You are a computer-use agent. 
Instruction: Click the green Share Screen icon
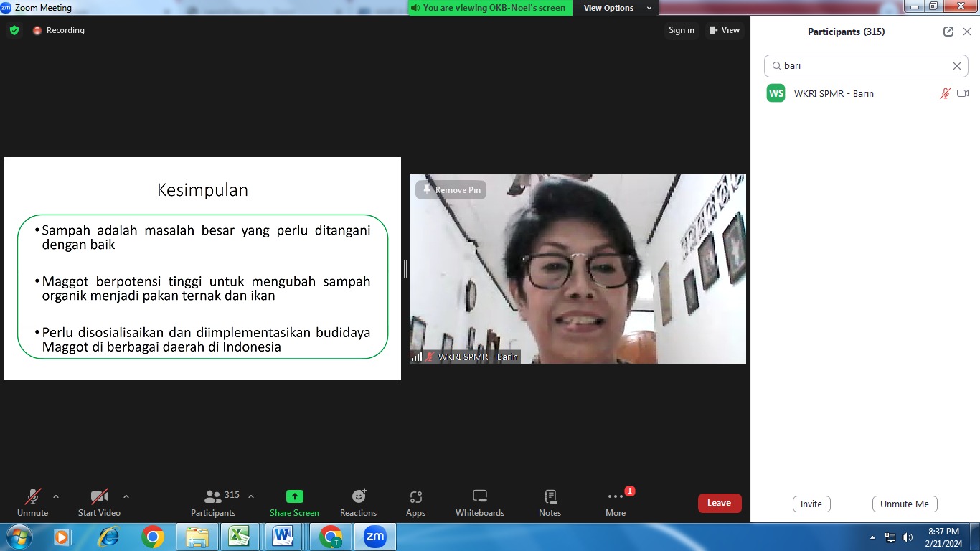(x=294, y=496)
